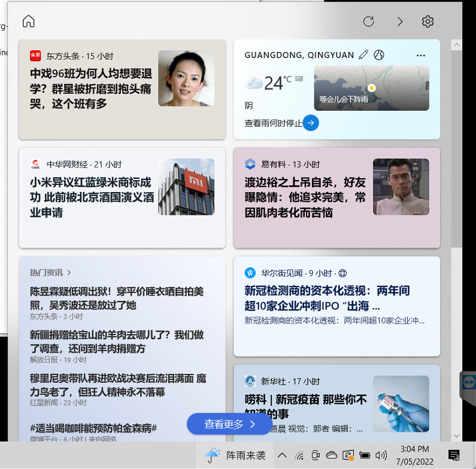Viewport: 476px width, 469px height.
Task: Click the TeamViewer side tab icon
Action: 469,382
